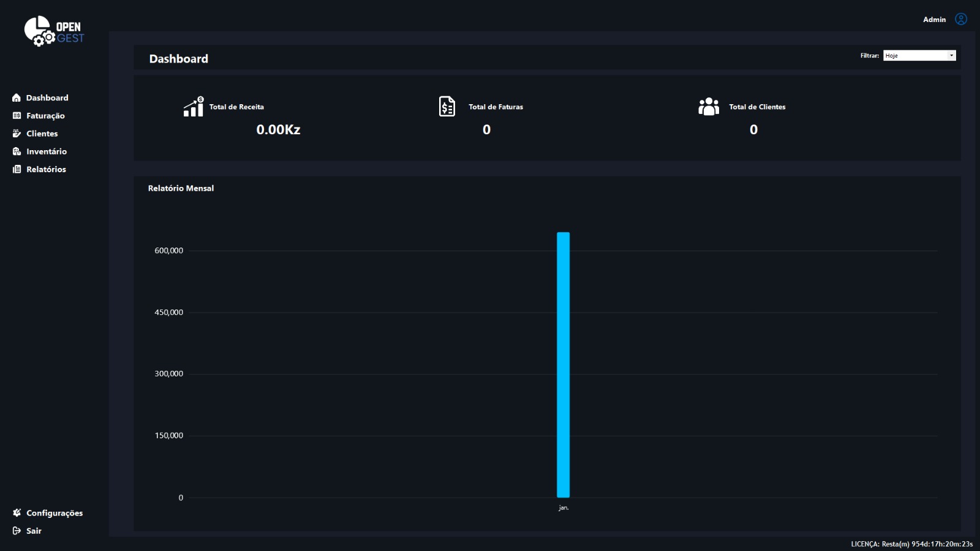Click the Sair logout icon
Viewport: 980px width, 551px height.
point(17,531)
